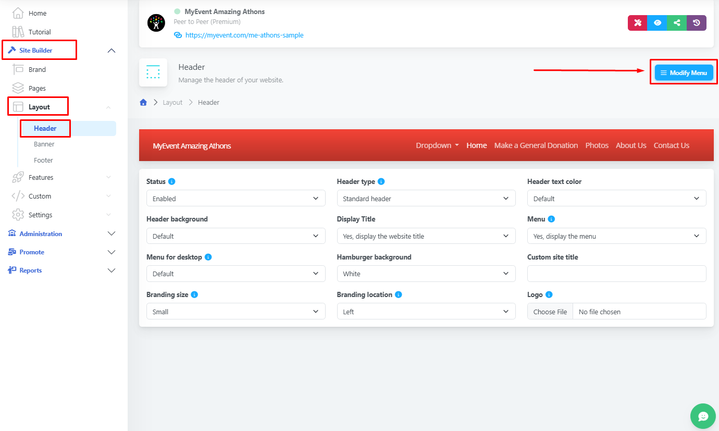The height and width of the screenshot is (431, 719).
Task: Open the myevent.com/me-athons-sample link
Action: click(x=244, y=35)
